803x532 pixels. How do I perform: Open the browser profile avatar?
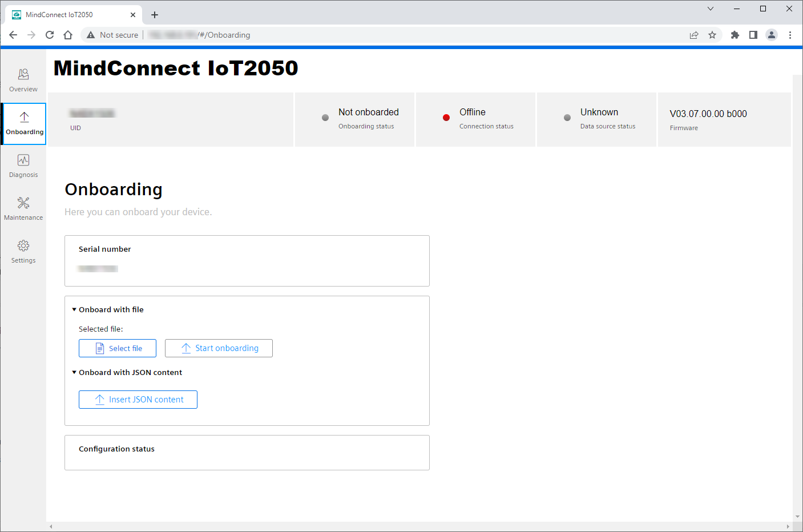tap(772, 35)
